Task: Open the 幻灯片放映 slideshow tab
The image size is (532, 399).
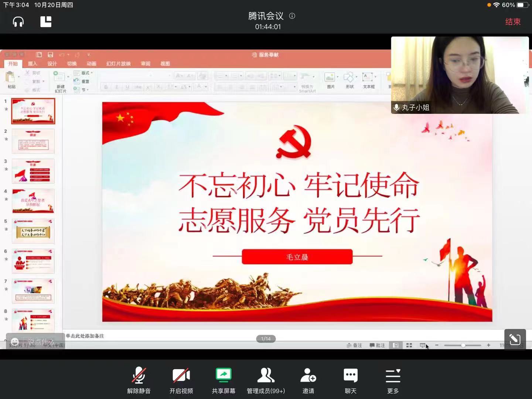Action: pyautogui.click(x=118, y=64)
